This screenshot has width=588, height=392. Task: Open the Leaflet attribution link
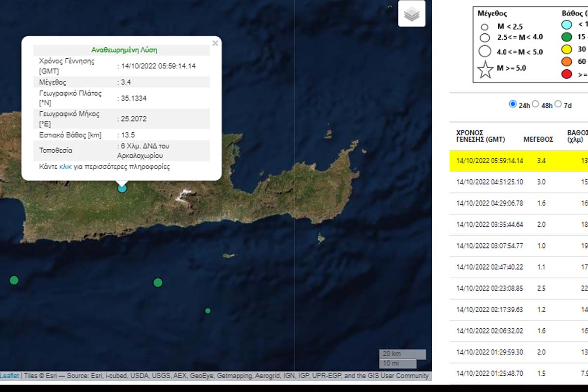(10, 376)
